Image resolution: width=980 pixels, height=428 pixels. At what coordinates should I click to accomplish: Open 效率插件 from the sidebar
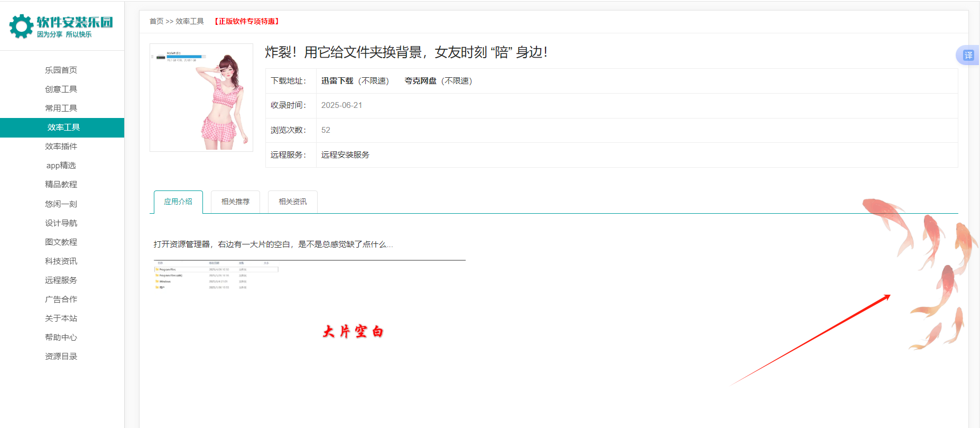point(61,147)
